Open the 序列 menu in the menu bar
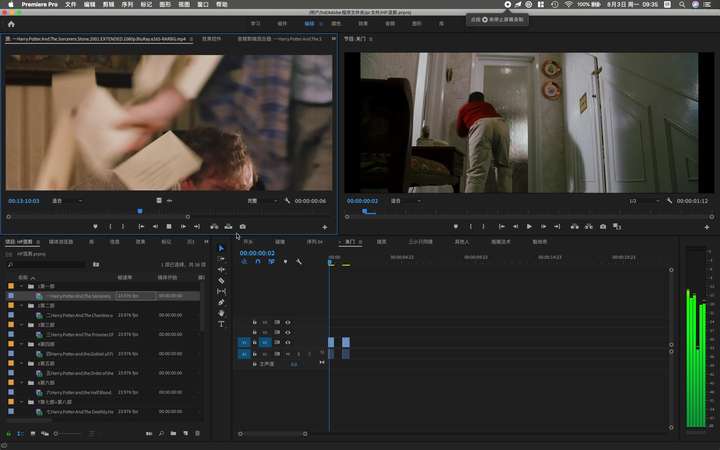This screenshot has height=450, width=720. click(127, 4)
